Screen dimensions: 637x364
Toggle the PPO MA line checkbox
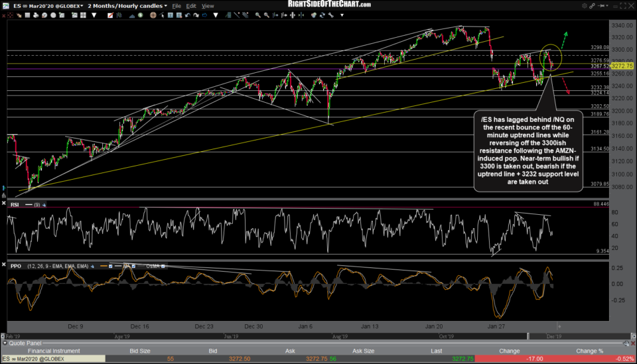(133, 266)
